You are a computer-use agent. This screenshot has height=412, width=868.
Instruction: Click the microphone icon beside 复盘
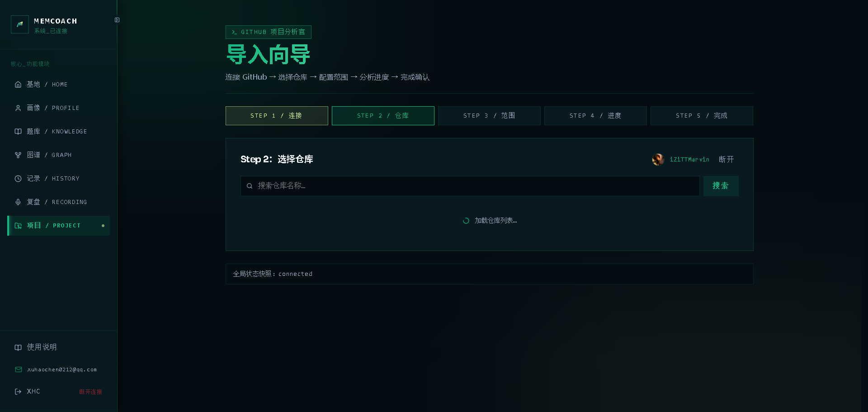[18, 202]
